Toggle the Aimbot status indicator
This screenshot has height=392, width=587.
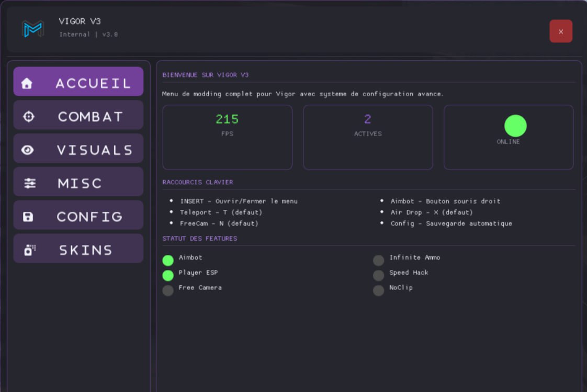[168, 261]
